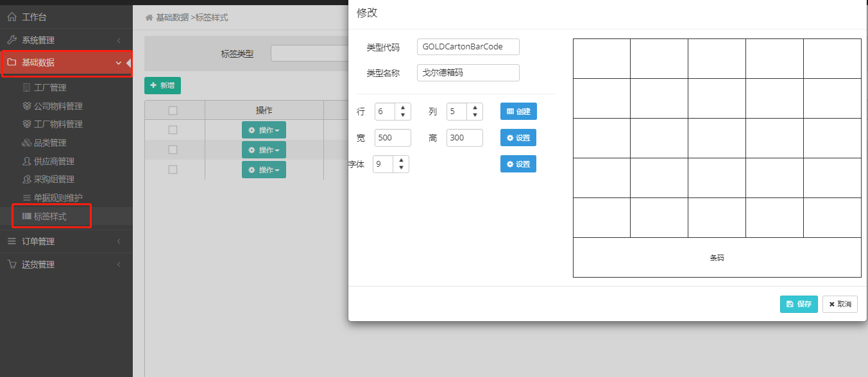Check the second table row checkbox
This screenshot has height=377, width=868.
tap(173, 149)
